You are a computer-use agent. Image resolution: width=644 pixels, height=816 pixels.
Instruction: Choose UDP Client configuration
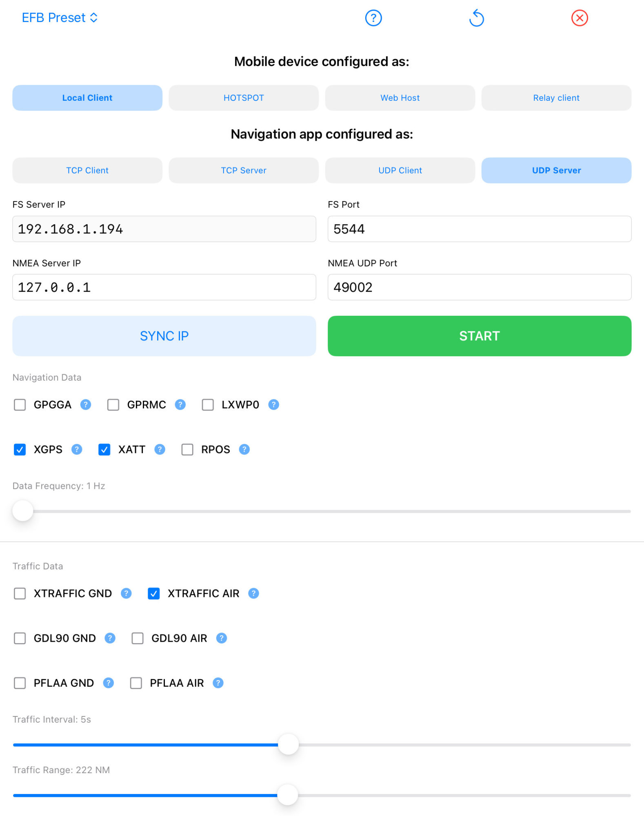[x=400, y=171]
